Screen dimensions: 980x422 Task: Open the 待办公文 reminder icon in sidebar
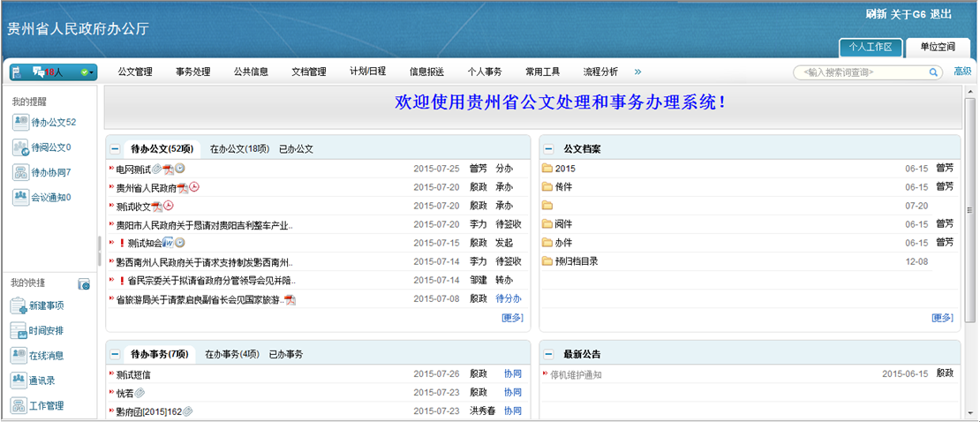(x=20, y=123)
